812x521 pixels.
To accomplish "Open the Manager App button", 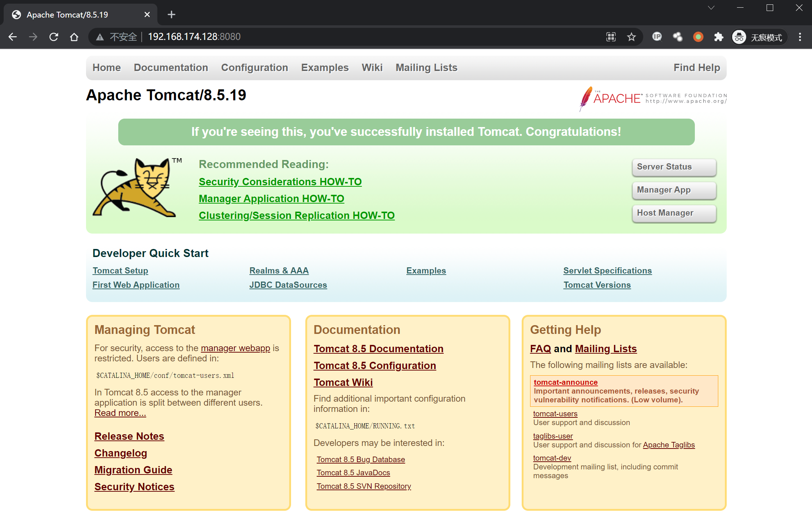I will 674,190.
